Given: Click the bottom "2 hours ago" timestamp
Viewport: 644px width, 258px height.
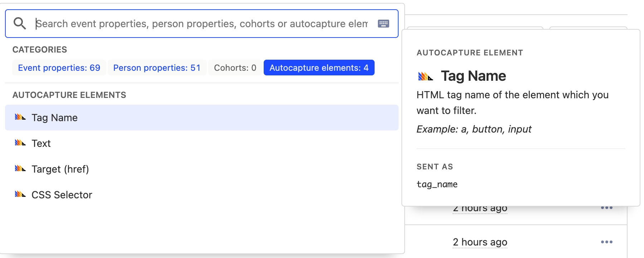Looking at the screenshot, I should 480,242.
